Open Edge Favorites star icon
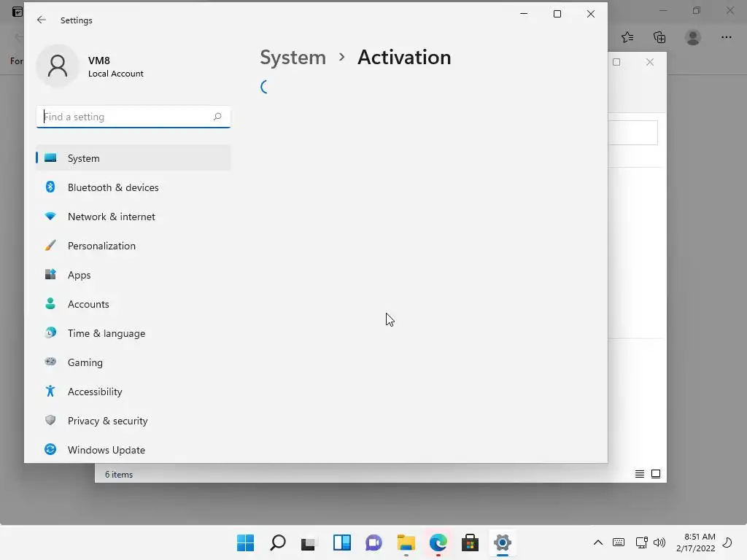Viewport: 747px width, 560px height. 627,37
